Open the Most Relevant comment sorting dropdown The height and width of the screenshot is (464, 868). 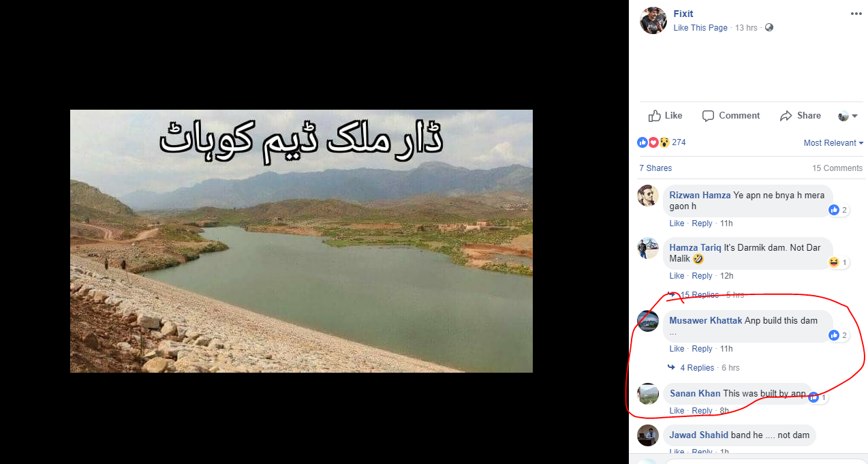(833, 143)
